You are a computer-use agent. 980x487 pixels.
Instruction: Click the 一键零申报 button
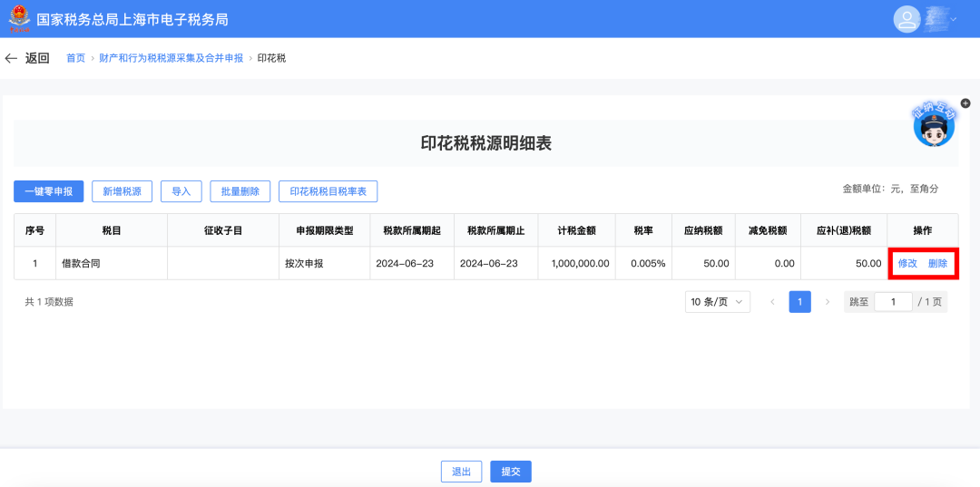tap(49, 191)
